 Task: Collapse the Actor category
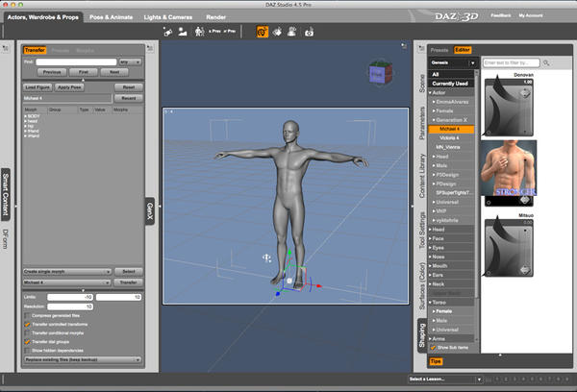click(x=430, y=93)
